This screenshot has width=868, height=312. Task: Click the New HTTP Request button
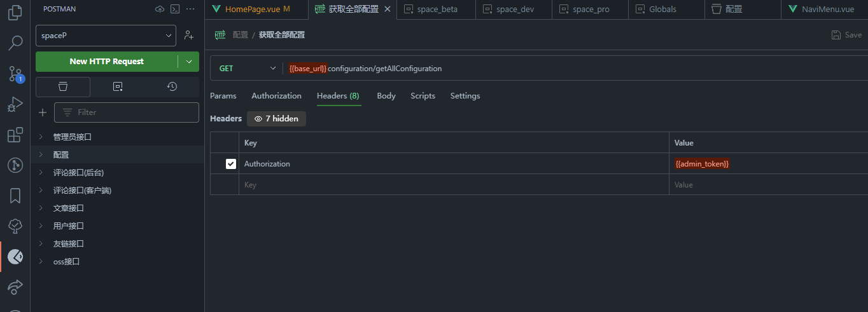106,62
